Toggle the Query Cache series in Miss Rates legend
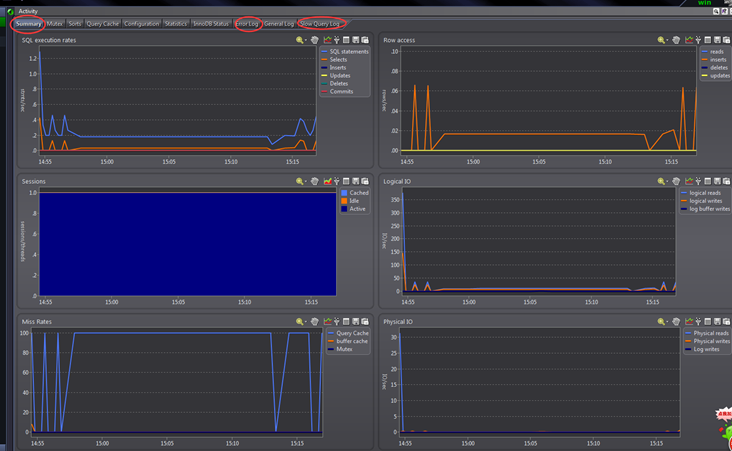This screenshot has height=451, width=732. pyautogui.click(x=348, y=333)
